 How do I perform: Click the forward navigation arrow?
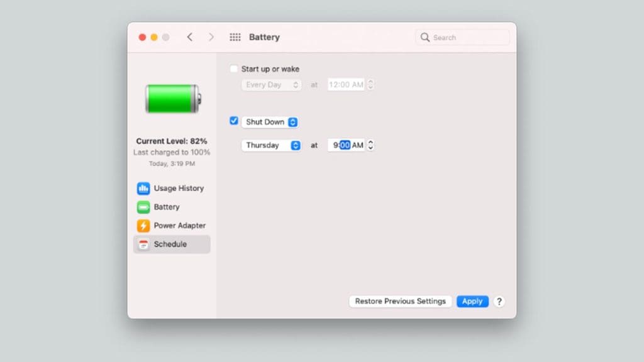(x=211, y=37)
